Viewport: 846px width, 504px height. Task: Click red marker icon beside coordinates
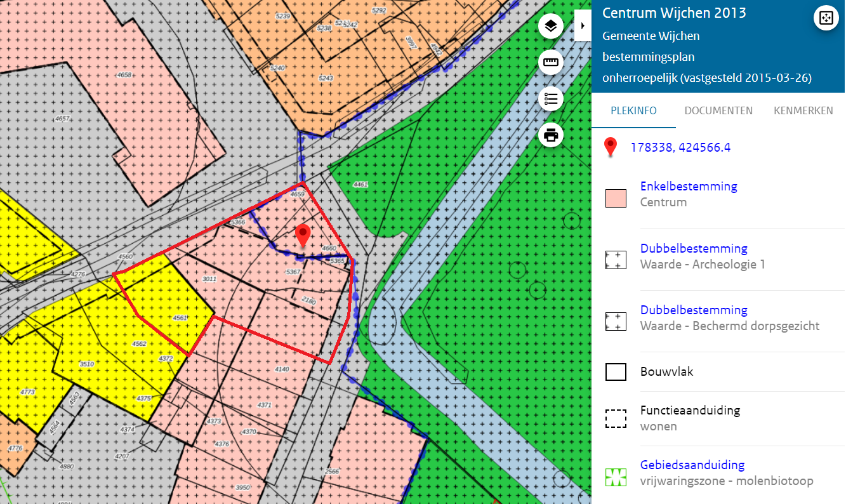pyautogui.click(x=611, y=147)
